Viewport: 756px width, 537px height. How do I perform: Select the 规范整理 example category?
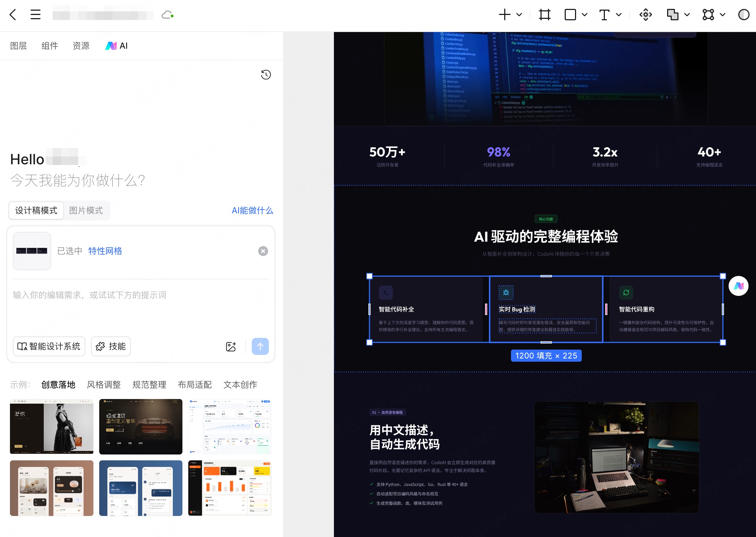click(149, 385)
